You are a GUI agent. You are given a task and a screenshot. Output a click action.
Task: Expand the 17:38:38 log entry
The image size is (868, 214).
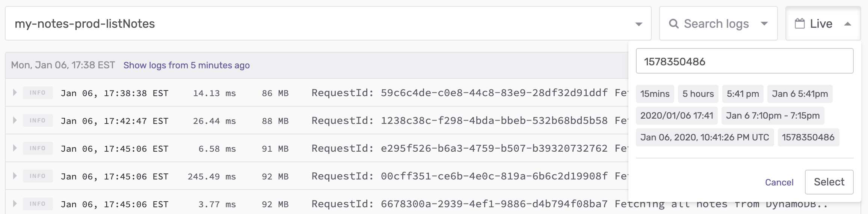(x=15, y=92)
